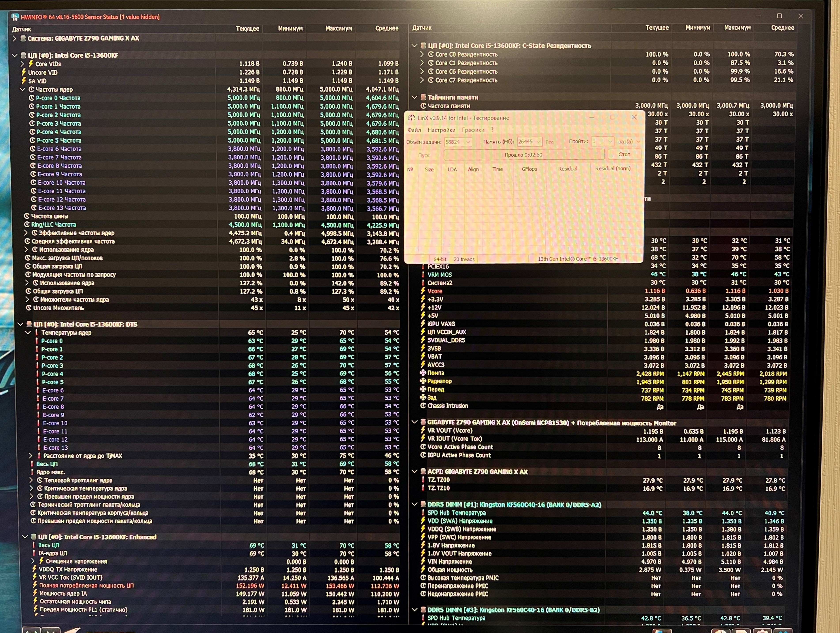
Task: Open the Графики menu in LinX
Action: [473, 130]
